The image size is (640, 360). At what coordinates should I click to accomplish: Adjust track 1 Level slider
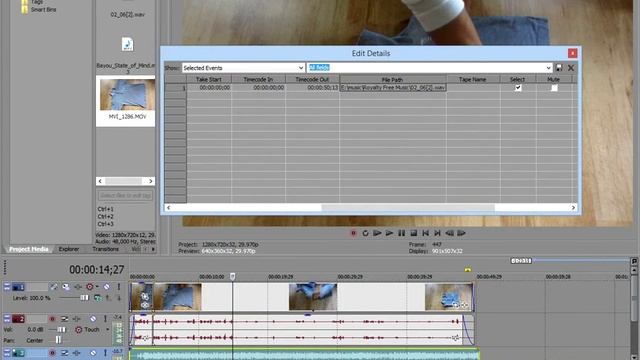click(84, 298)
